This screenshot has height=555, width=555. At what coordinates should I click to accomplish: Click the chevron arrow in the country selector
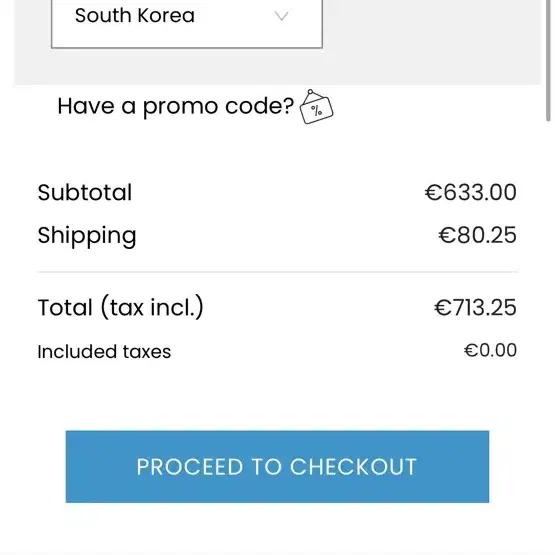coord(282,16)
